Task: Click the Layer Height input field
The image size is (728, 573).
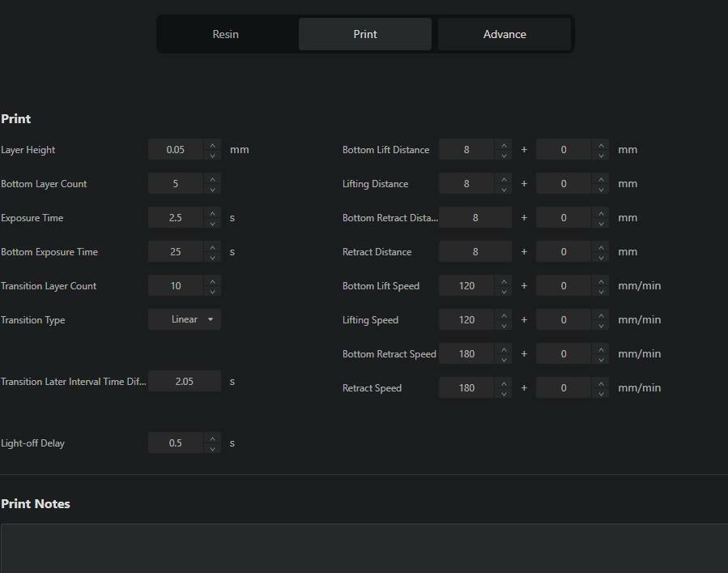Action: pos(176,150)
